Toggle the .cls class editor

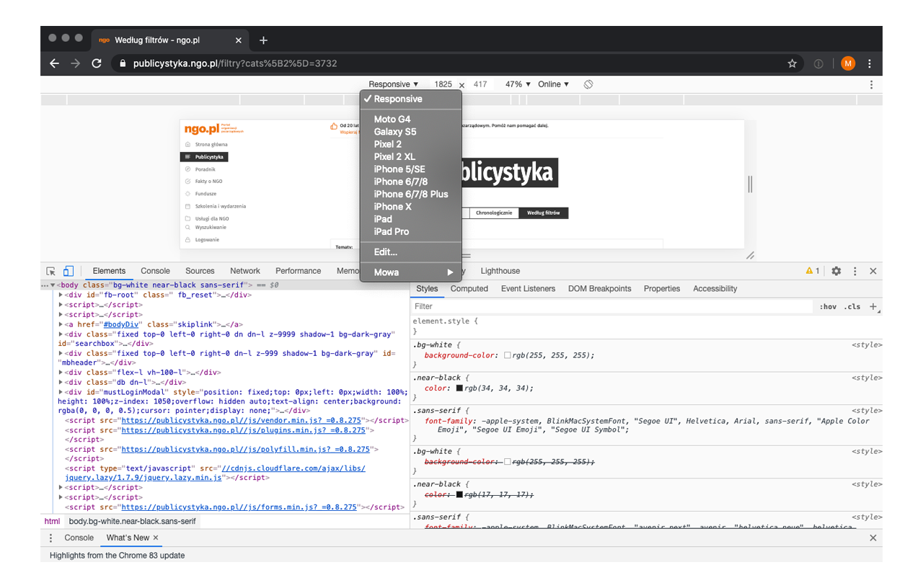coord(853,306)
